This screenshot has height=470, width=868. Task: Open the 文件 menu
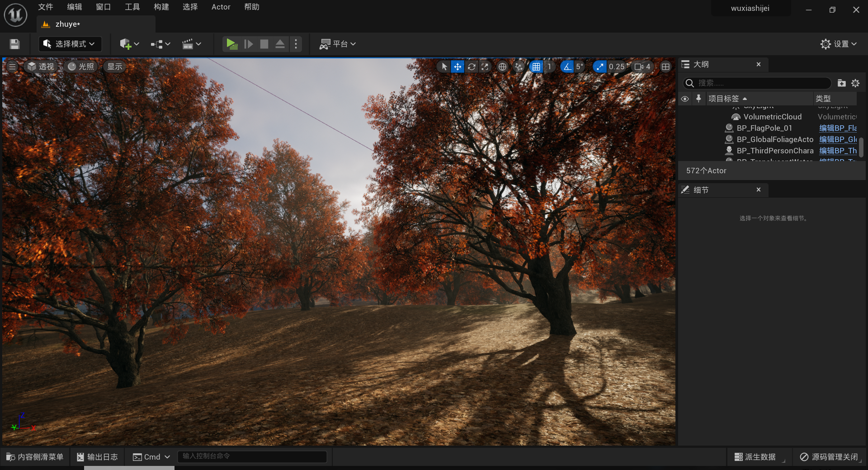45,7
